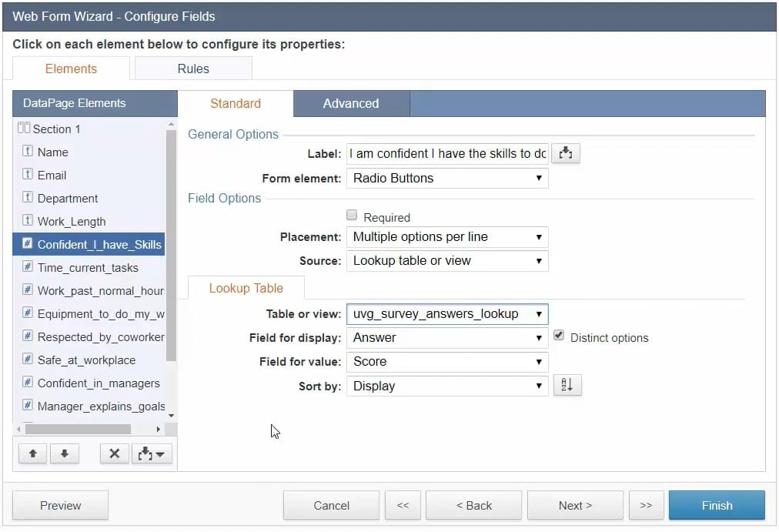Move selected element up with arrow button

coord(32,454)
